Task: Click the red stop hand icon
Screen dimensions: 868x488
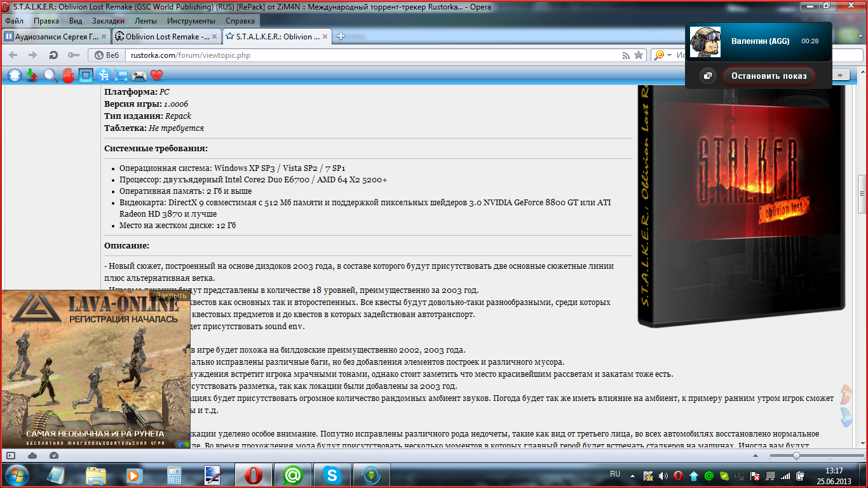Action: 68,76
